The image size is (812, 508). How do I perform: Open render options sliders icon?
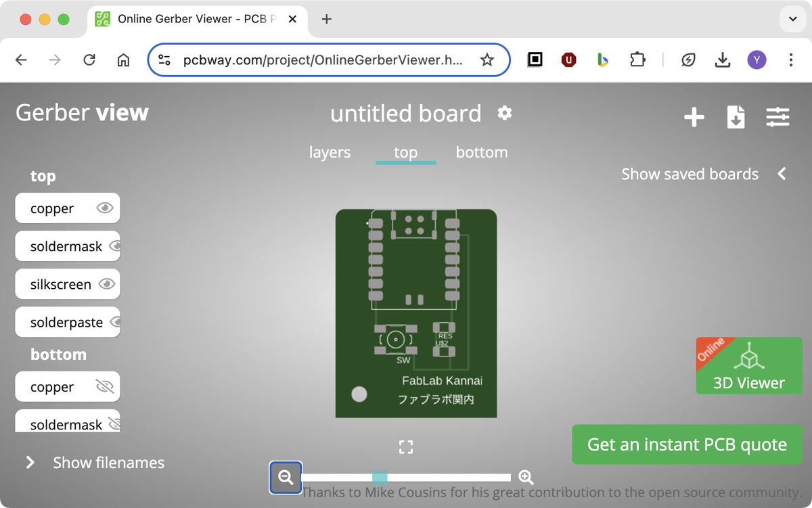click(778, 117)
